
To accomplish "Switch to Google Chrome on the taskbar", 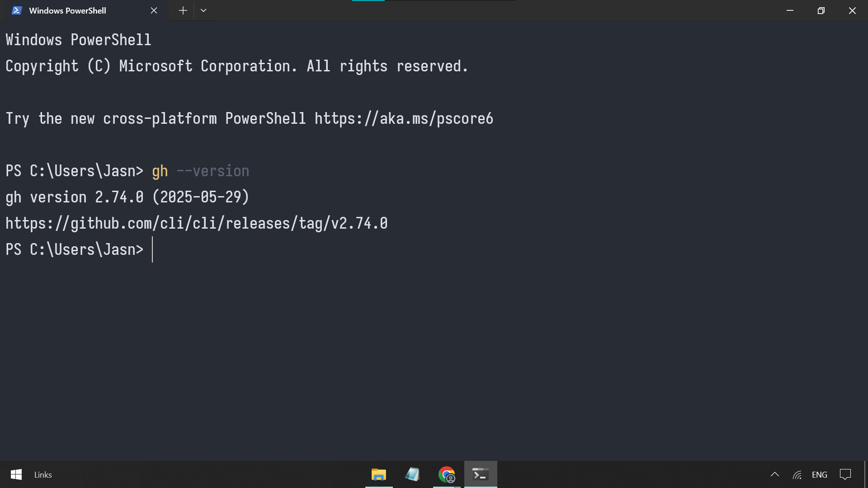I will tap(447, 474).
